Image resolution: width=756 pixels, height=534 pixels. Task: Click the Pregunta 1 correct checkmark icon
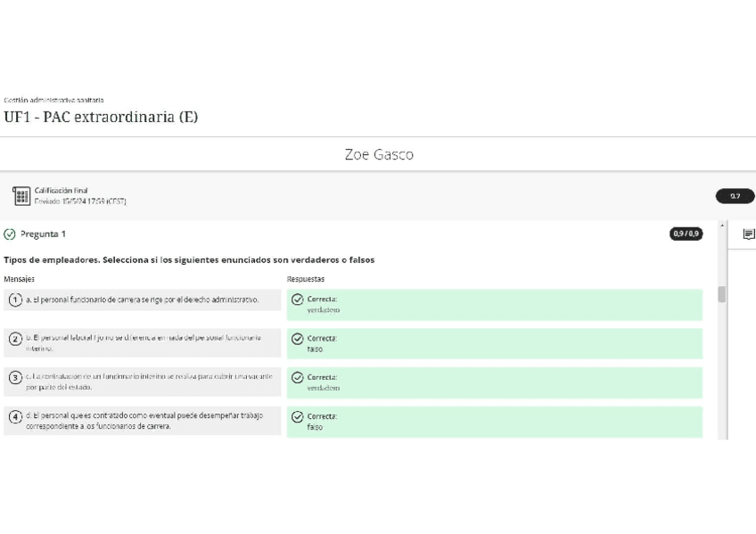click(10, 234)
